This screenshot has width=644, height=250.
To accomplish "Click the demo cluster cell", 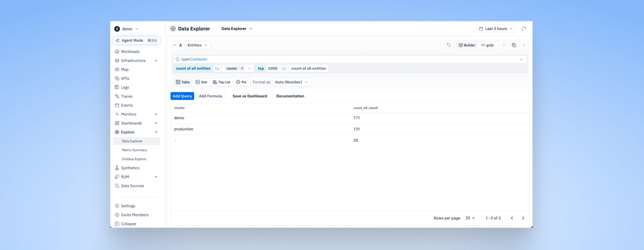I will [179, 118].
